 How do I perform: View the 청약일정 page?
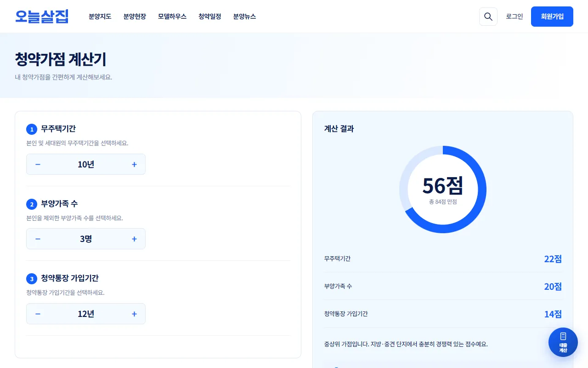(210, 17)
